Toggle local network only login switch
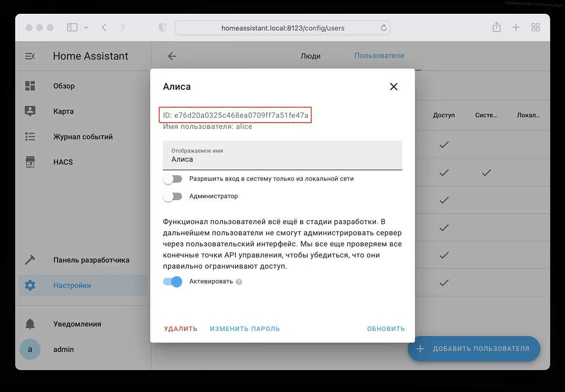The width and height of the screenshot is (565, 392). coord(173,179)
